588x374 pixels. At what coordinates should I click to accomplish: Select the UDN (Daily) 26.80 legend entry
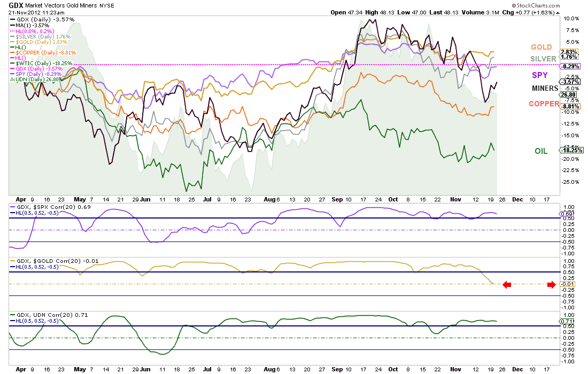34,79
